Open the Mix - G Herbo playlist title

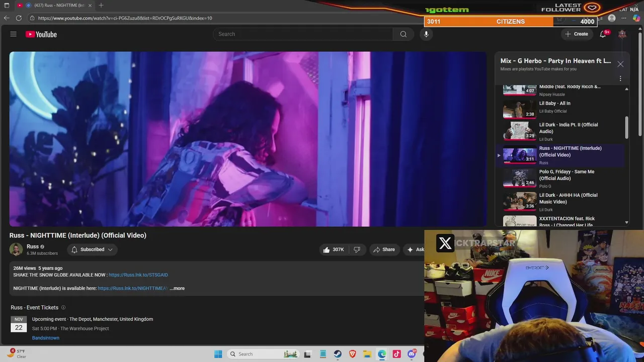coord(555,61)
